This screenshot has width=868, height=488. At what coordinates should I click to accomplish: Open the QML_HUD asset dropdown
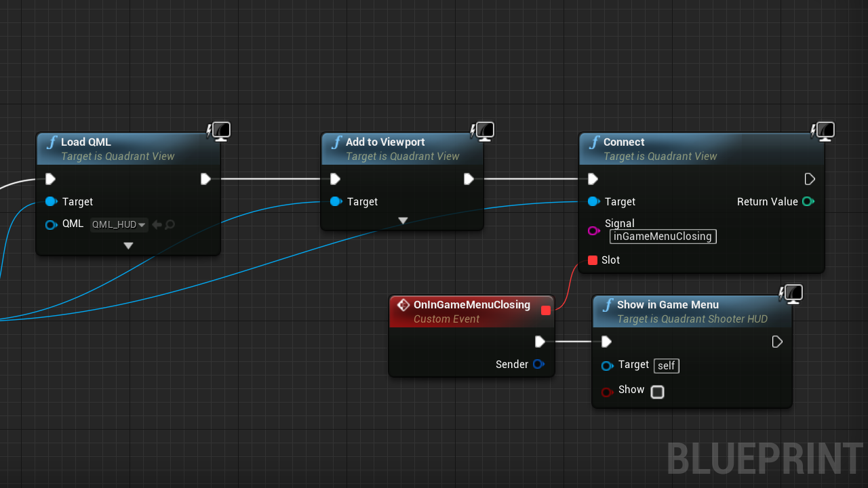coord(119,225)
